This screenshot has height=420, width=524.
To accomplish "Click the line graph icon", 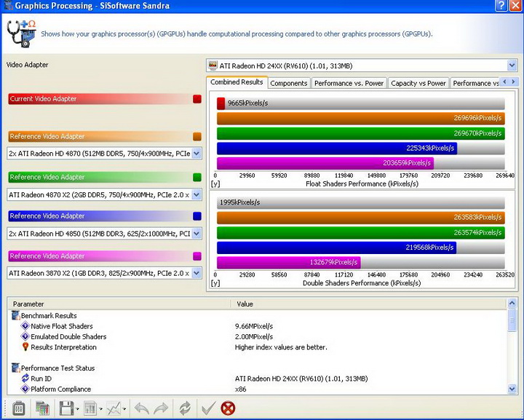I will 114,408.
